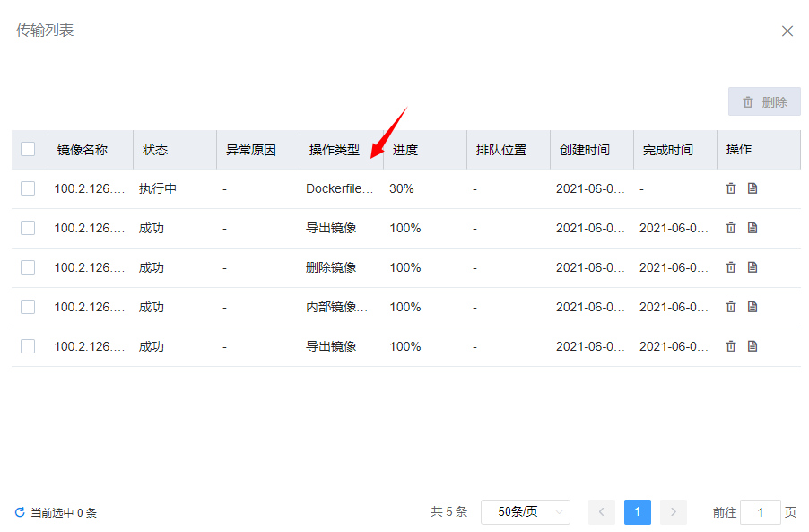The height and width of the screenshot is (532, 809).
Task: Open document icon in the 内部镜像 row
Action: click(x=752, y=307)
